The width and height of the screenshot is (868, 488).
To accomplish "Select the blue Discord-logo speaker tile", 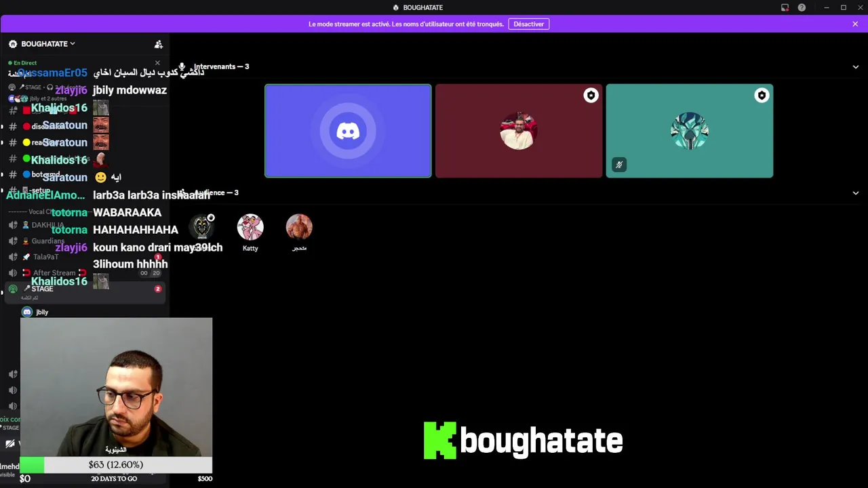I will pos(348,131).
